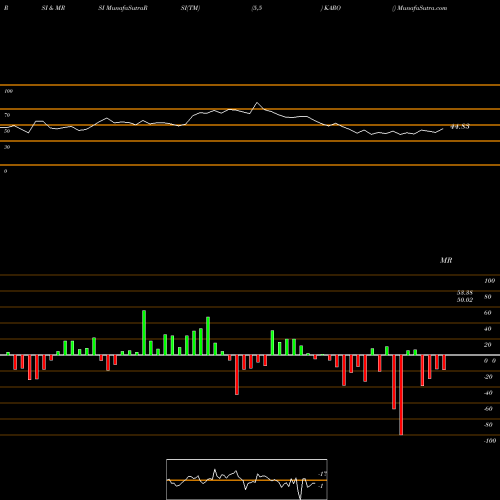The height and width of the screenshot is (500, 500).
Task: Click the longest red MR bar
Action: [401, 395]
